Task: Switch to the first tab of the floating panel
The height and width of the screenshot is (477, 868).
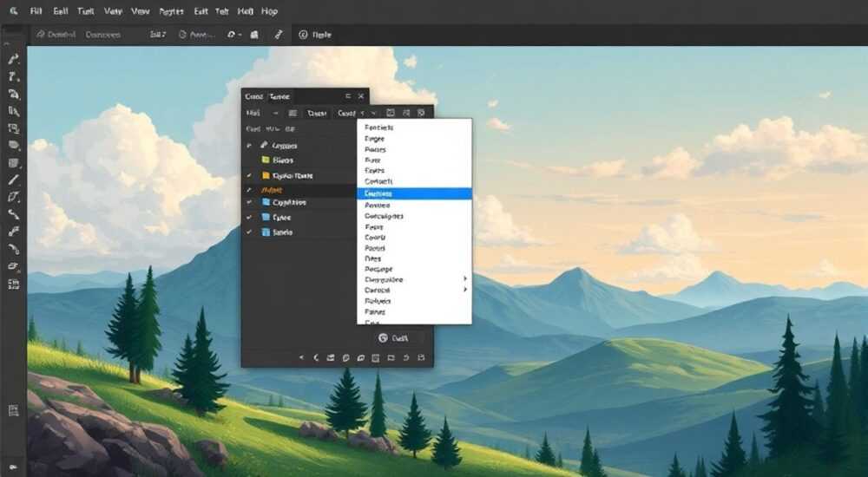Action: click(x=253, y=96)
